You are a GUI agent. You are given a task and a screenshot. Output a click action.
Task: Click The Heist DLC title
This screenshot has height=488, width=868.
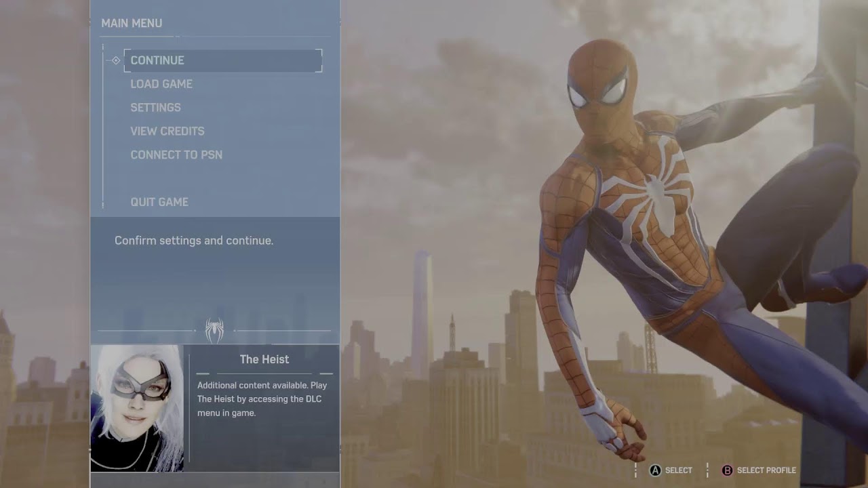pyautogui.click(x=264, y=359)
